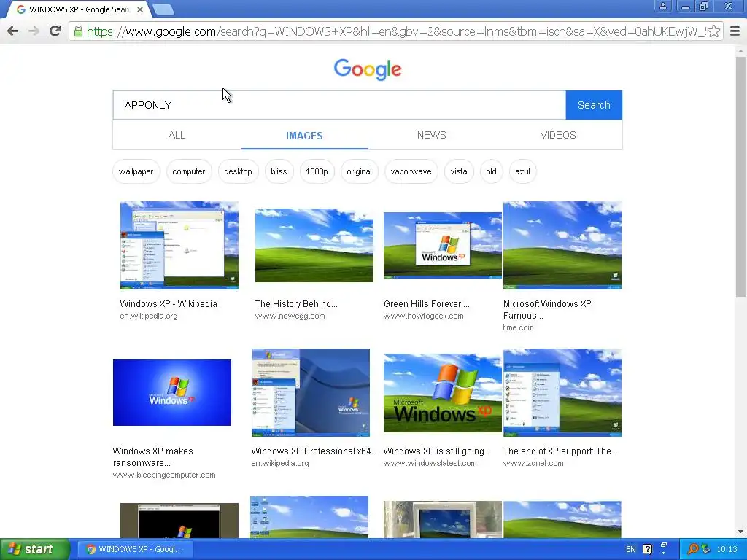This screenshot has width=747, height=560.
Task: Open the Windows XP Professional x64 thumbnail
Action: [x=311, y=392]
